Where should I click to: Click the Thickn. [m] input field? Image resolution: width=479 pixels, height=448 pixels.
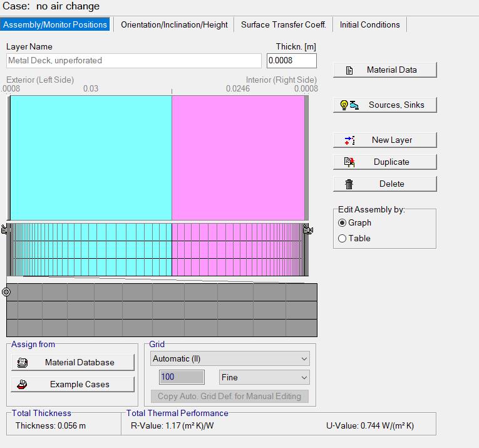point(291,61)
